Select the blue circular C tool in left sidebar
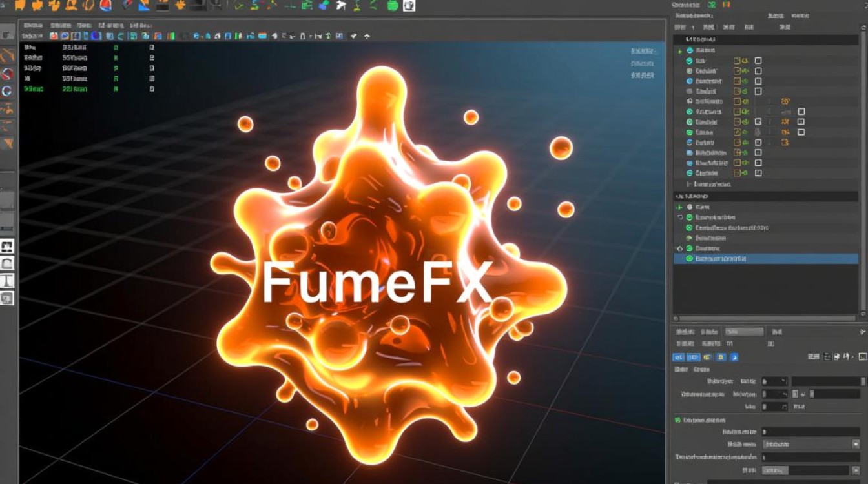Viewport: 868px width, 484px height. (7, 91)
